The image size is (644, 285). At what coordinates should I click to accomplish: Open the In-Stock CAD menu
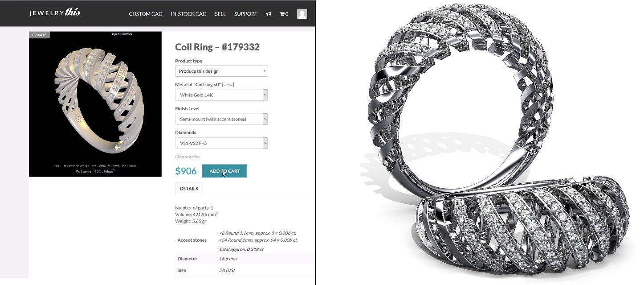(188, 14)
